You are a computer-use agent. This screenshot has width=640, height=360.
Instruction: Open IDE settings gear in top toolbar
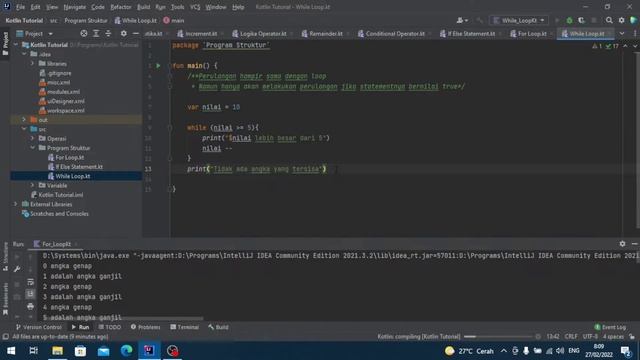pyautogui.click(x=621, y=20)
